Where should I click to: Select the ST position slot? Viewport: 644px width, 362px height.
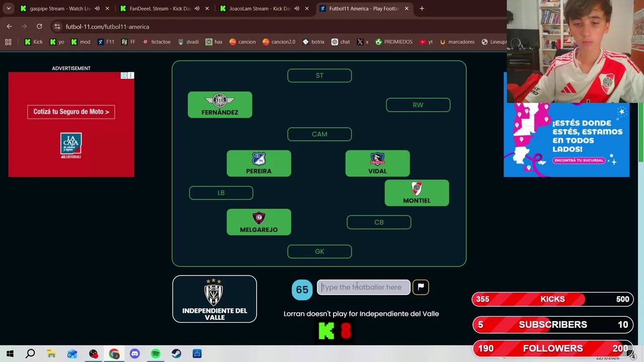click(x=319, y=75)
